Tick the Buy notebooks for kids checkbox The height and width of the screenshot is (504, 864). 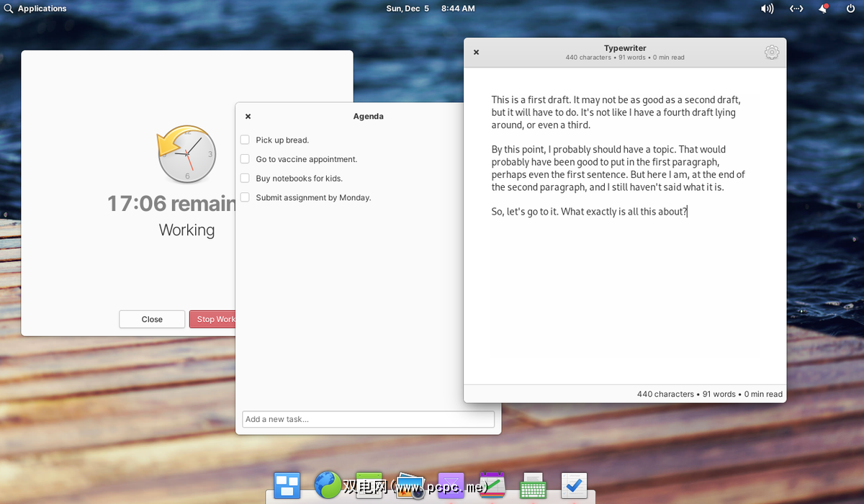[246, 178]
